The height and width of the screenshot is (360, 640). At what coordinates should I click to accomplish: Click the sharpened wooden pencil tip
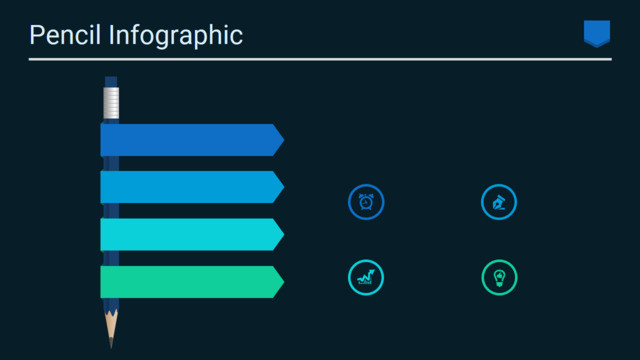tap(111, 329)
